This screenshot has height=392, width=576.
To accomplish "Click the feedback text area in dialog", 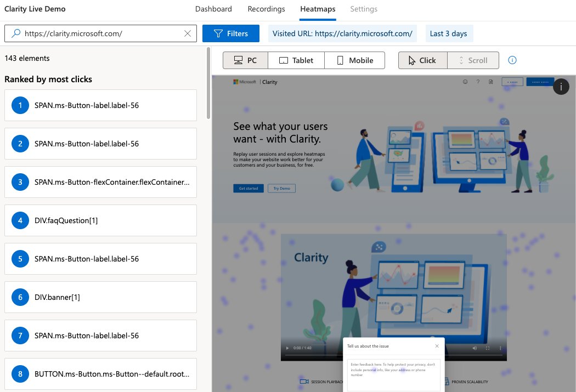I will 394,375.
